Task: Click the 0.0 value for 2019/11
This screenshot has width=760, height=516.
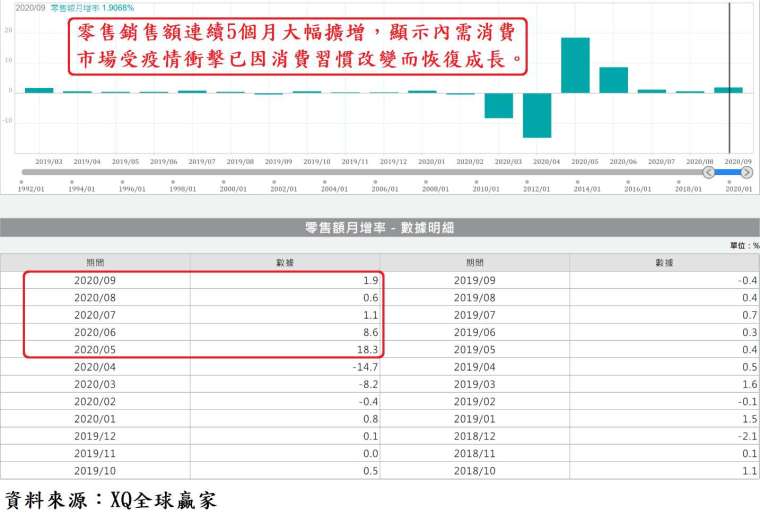Action: pyautogui.click(x=371, y=453)
